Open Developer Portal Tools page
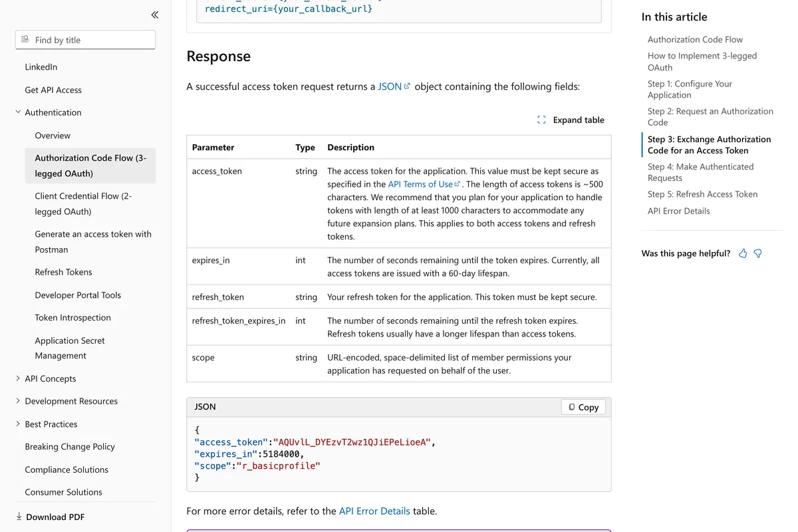The width and height of the screenshot is (798, 532). (78, 295)
